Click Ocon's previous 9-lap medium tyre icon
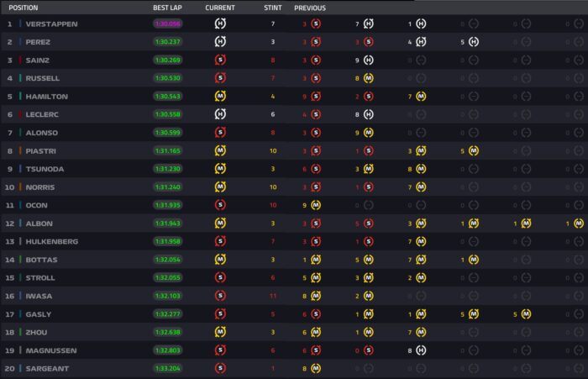This screenshot has width=588, height=379. click(316, 205)
